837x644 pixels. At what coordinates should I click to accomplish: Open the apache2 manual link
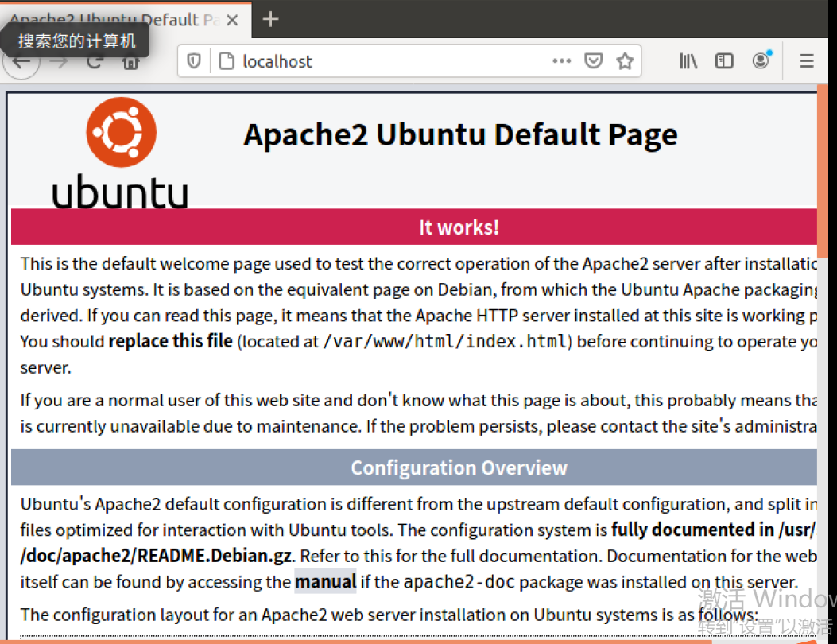tap(326, 581)
